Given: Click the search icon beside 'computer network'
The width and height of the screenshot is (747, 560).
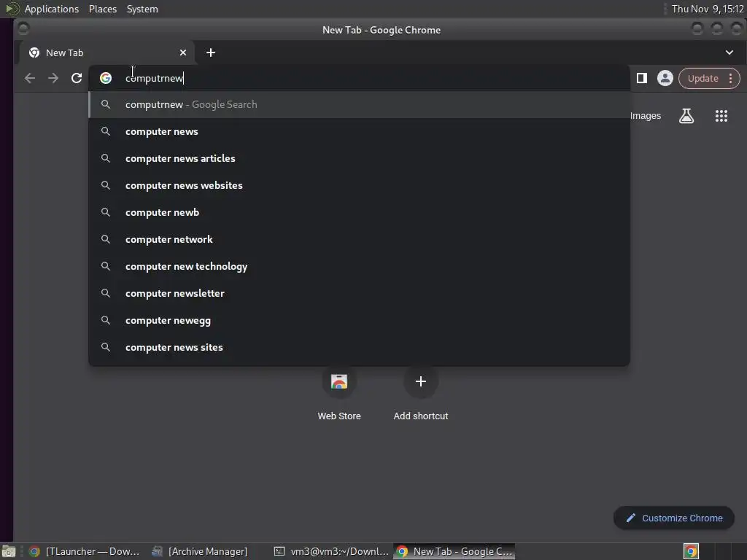Looking at the screenshot, I should click(x=106, y=239).
